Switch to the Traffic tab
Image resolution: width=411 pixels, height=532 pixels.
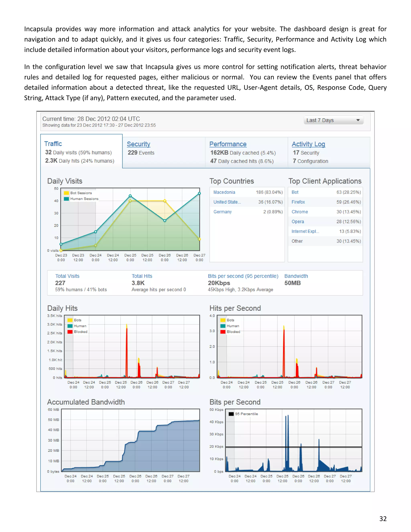(53, 144)
